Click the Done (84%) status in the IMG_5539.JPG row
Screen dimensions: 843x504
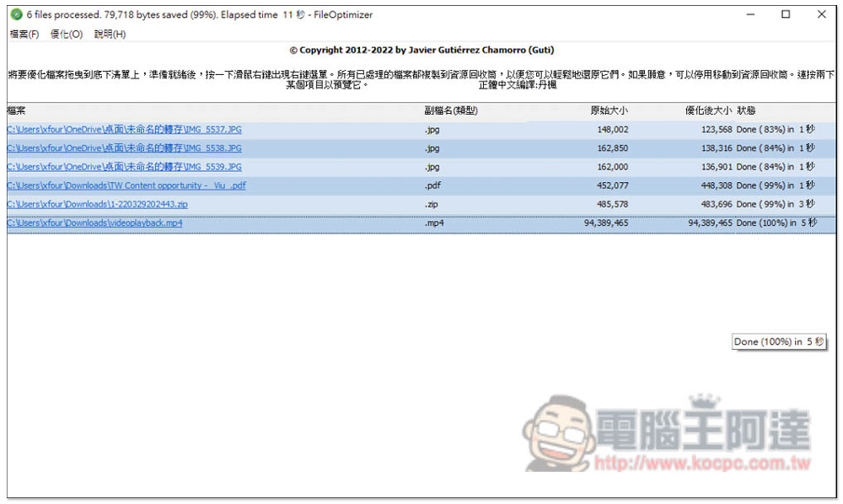(776, 167)
